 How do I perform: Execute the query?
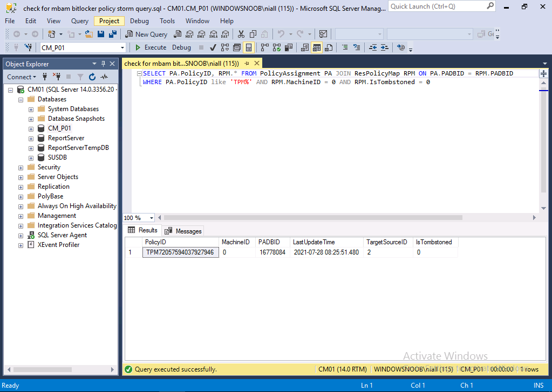(151, 47)
